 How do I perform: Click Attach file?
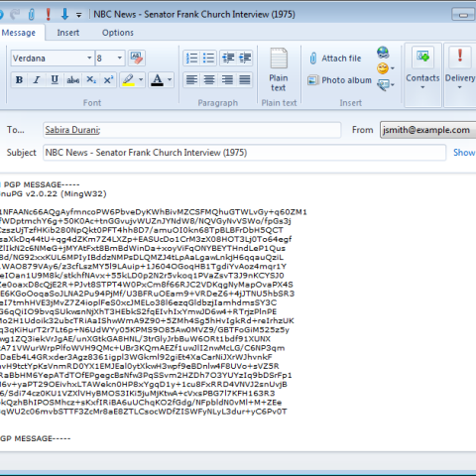tap(335, 59)
